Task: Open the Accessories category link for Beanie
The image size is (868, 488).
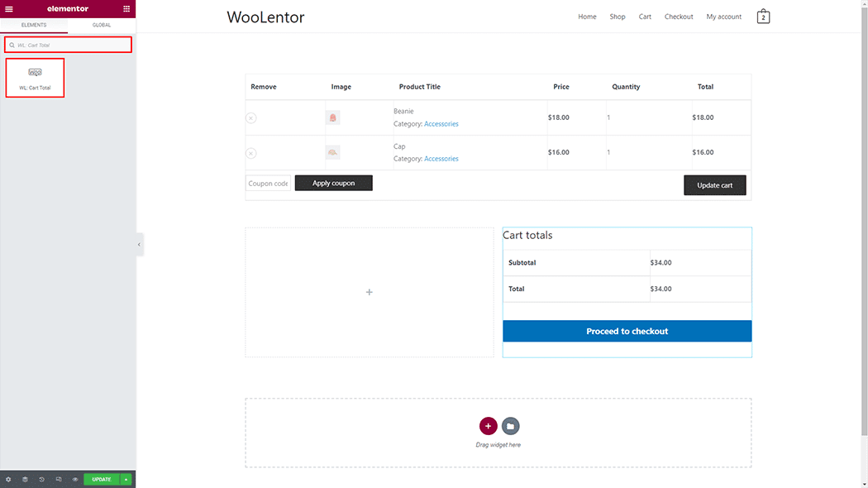Action: tap(441, 123)
